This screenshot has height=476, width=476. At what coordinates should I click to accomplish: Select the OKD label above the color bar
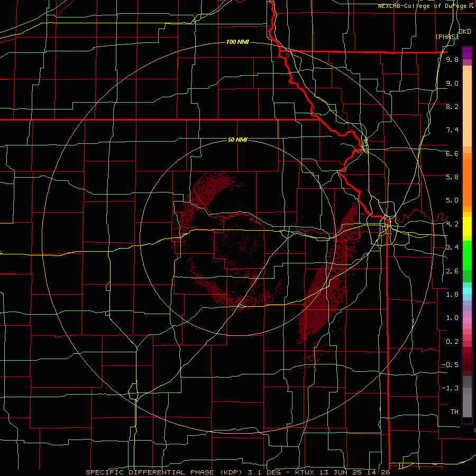tap(465, 32)
